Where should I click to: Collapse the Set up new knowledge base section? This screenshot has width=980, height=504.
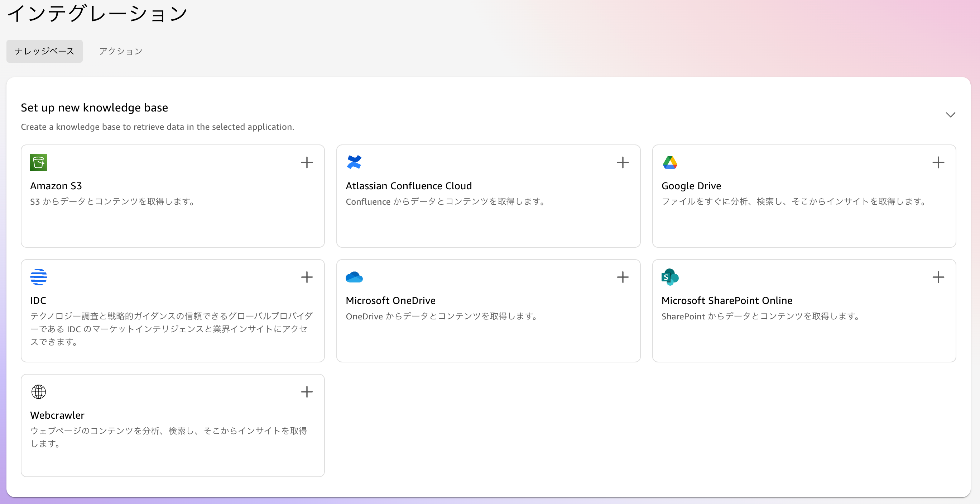tap(950, 115)
